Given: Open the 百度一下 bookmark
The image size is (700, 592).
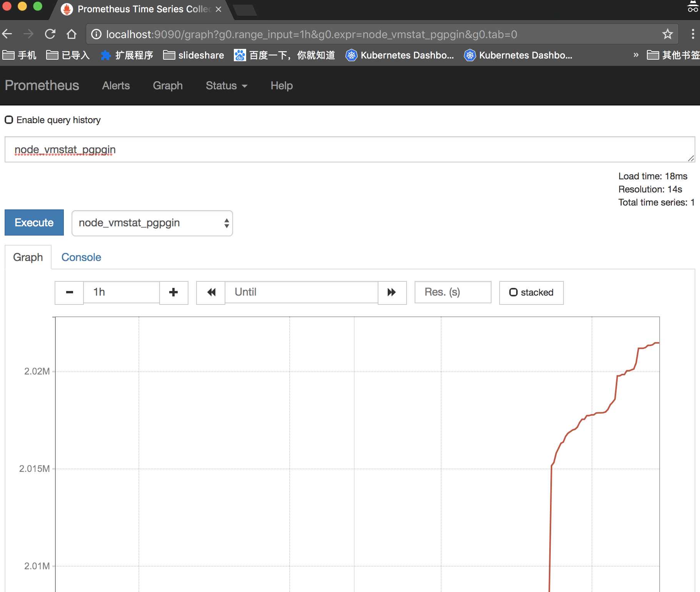Looking at the screenshot, I should coord(285,55).
